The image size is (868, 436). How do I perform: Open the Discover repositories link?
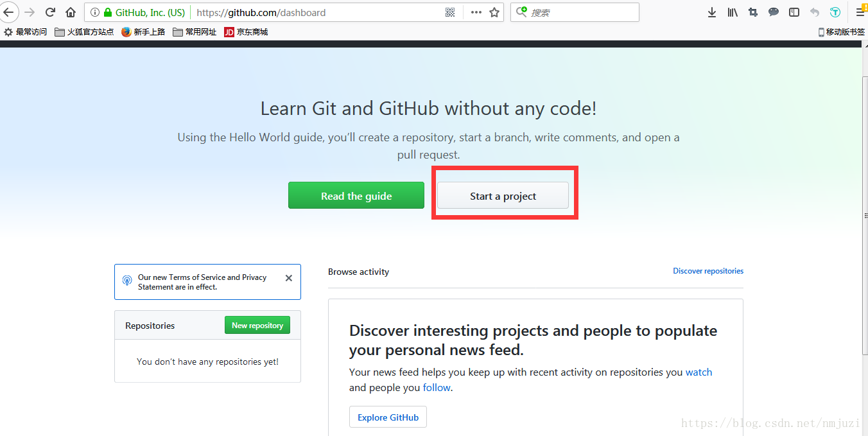(708, 271)
